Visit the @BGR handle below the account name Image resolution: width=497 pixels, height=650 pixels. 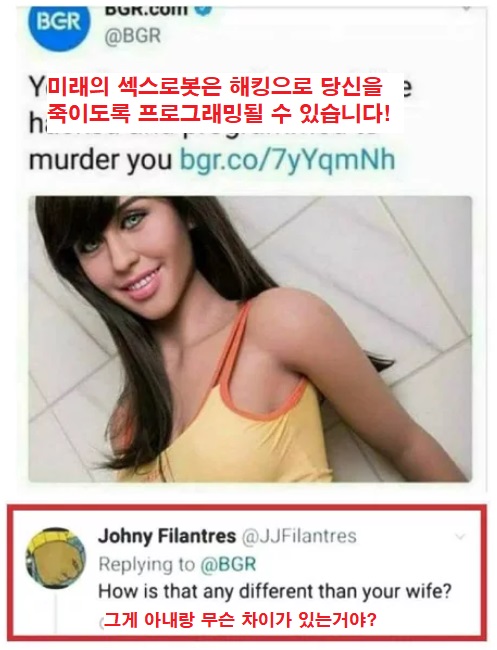[133, 36]
